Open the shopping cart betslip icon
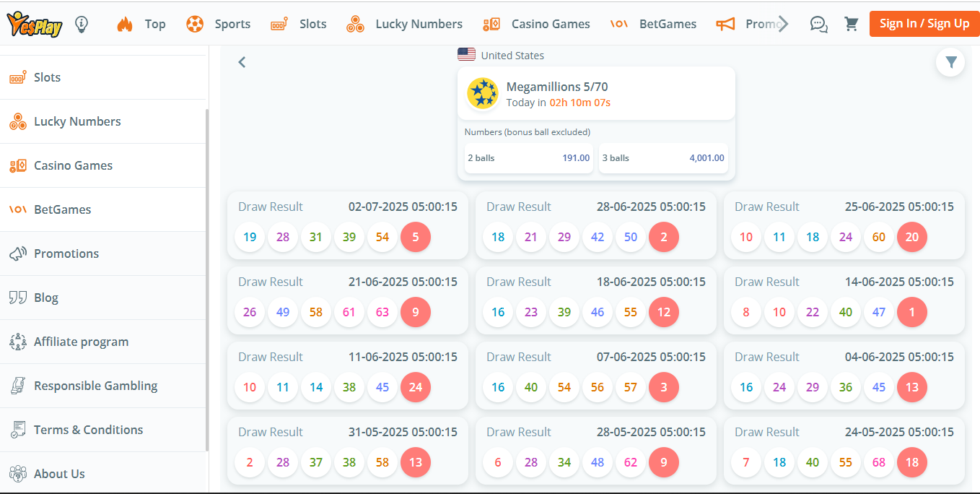Image resolution: width=980 pixels, height=494 pixels. point(852,25)
